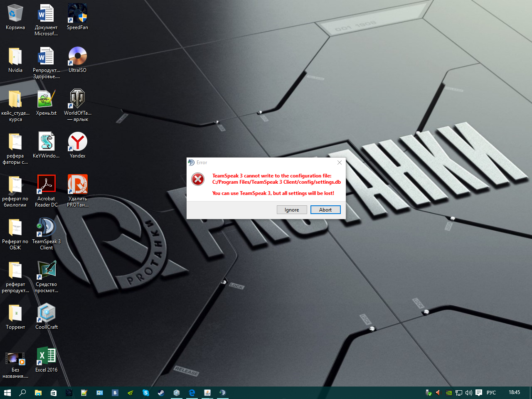The width and height of the screenshot is (532, 399).
Task: Click the Skype icon in taskbar
Action: coord(145,393)
